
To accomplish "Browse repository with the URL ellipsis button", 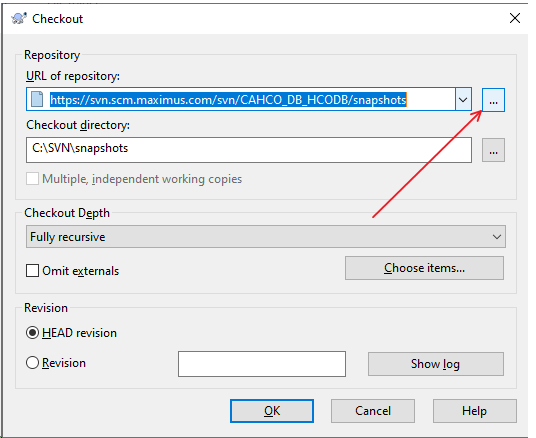I will [x=493, y=100].
